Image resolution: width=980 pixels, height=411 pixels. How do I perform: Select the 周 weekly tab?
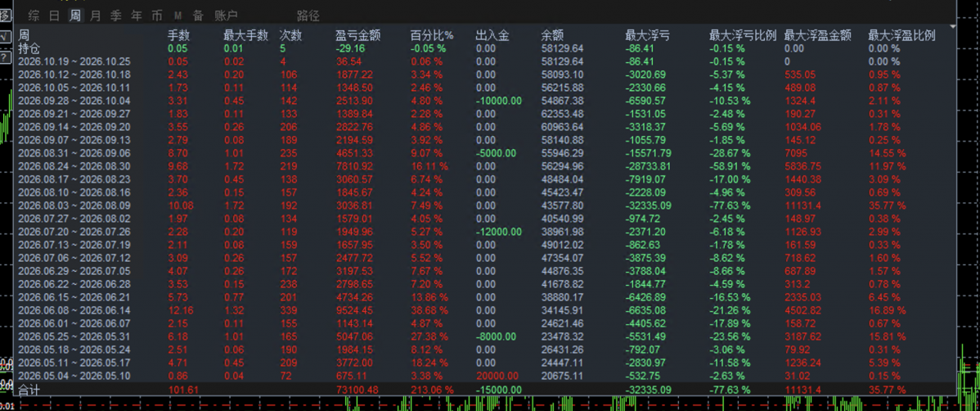click(75, 15)
